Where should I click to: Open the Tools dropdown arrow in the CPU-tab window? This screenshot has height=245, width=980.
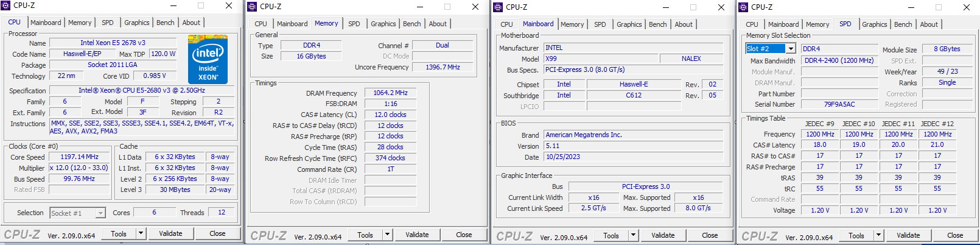[141, 233]
